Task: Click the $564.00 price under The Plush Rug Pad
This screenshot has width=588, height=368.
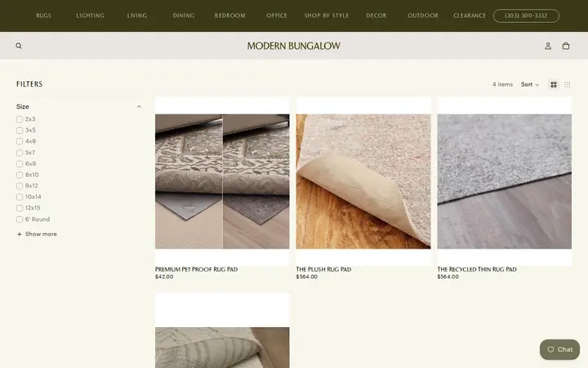Action: (x=307, y=276)
